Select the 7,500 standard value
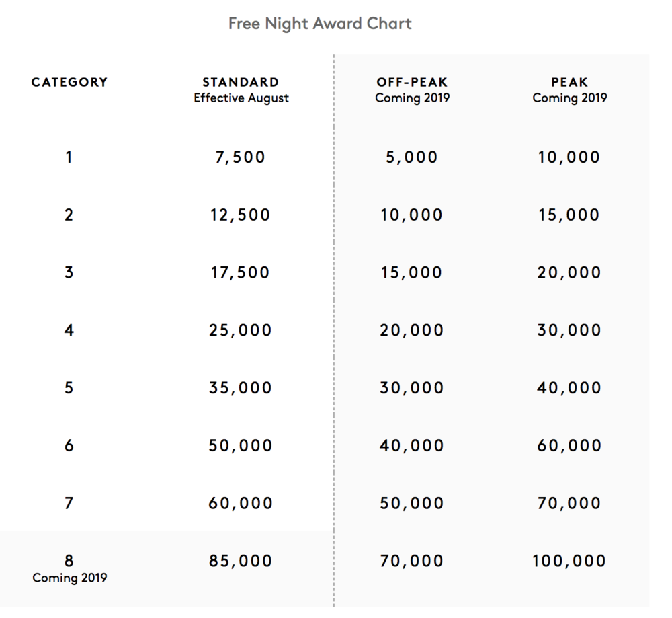The image size is (672, 618). coord(241,158)
